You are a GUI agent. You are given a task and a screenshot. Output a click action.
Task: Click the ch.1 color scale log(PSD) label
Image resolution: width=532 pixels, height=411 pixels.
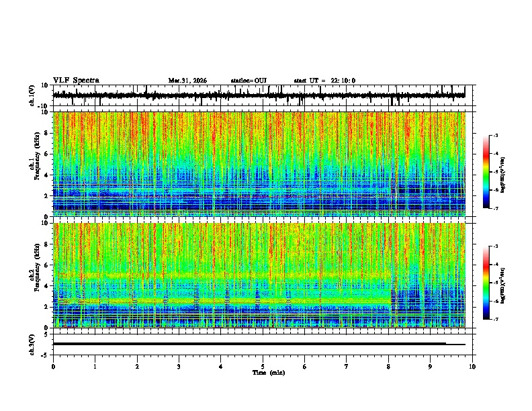pyautogui.click(x=503, y=175)
